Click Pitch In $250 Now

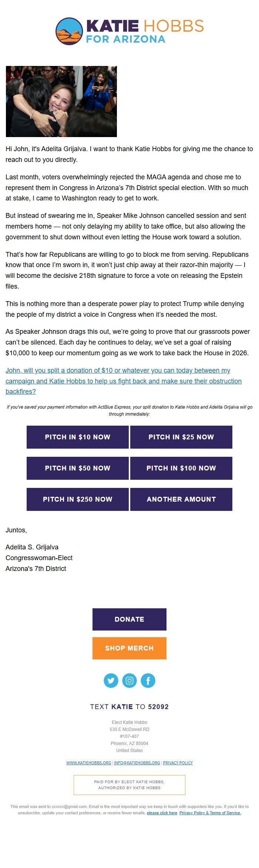[x=78, y=499]
